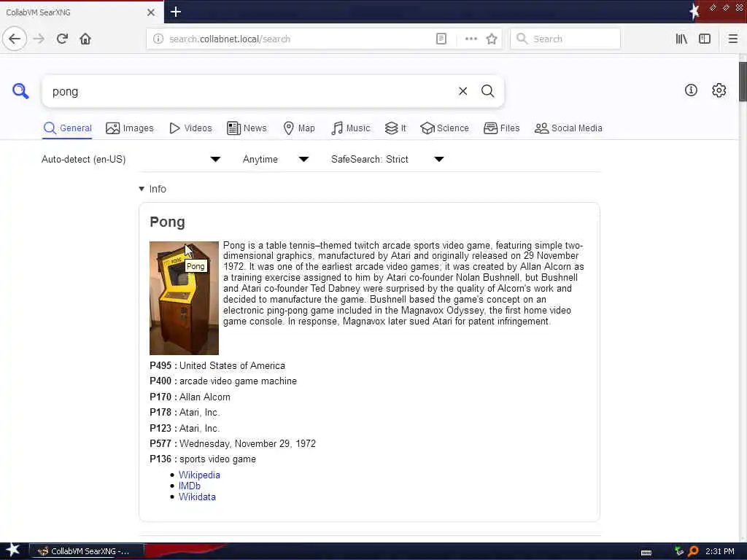Click the forward navigation arrow
The width and height of the screenshot is (747, 560).
pos(39,39)
